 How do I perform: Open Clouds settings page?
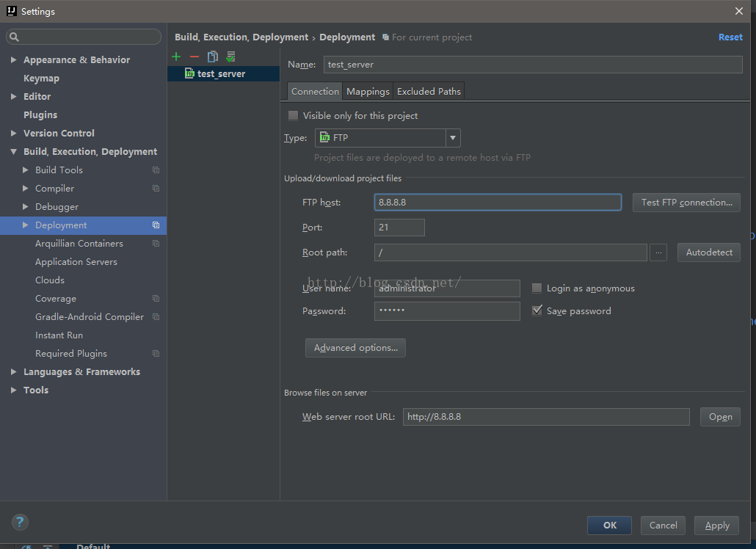click(x=50, y=280)
